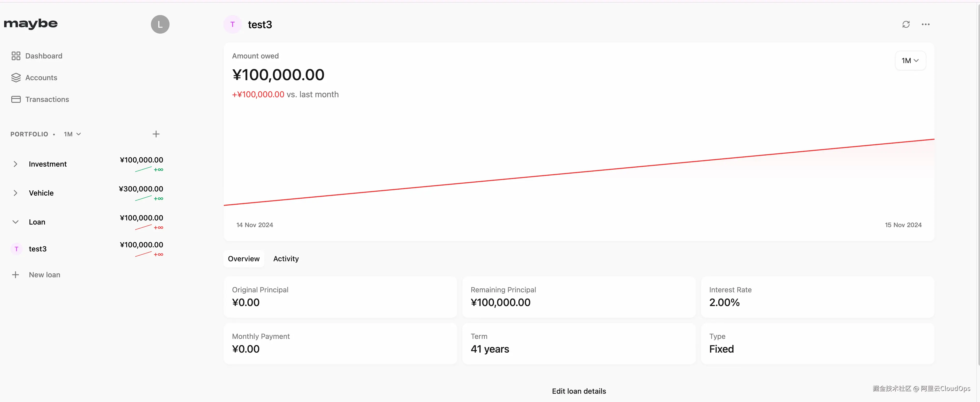
Task: Click the Transactions card icon
Action: (16, 99)
